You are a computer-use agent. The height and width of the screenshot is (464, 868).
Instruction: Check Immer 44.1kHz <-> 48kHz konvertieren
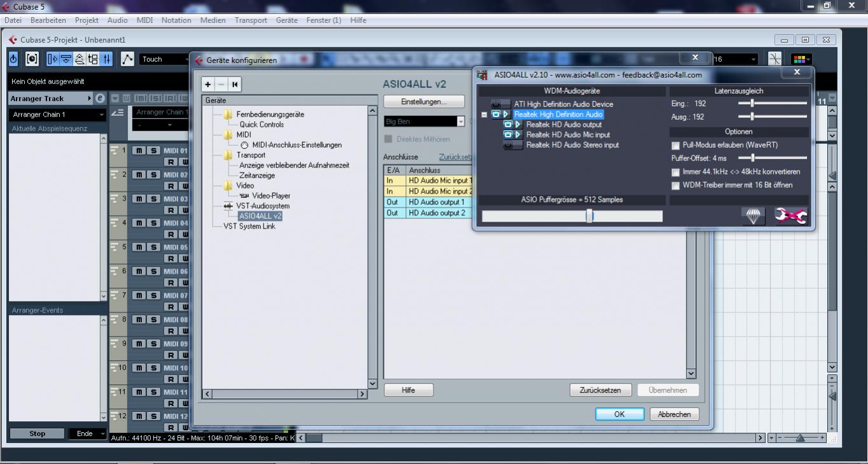(676, 172)
